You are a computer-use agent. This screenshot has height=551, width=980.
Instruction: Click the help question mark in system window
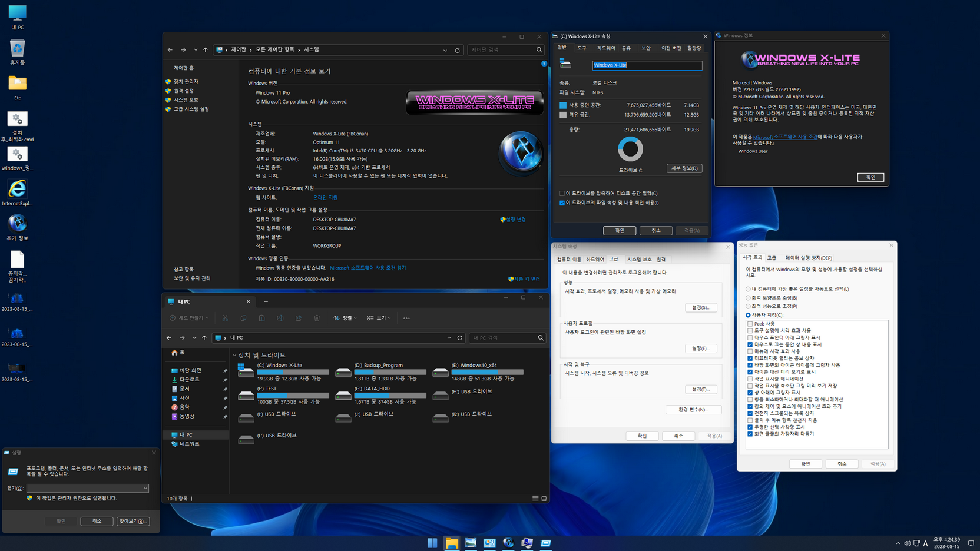[544, 64]
